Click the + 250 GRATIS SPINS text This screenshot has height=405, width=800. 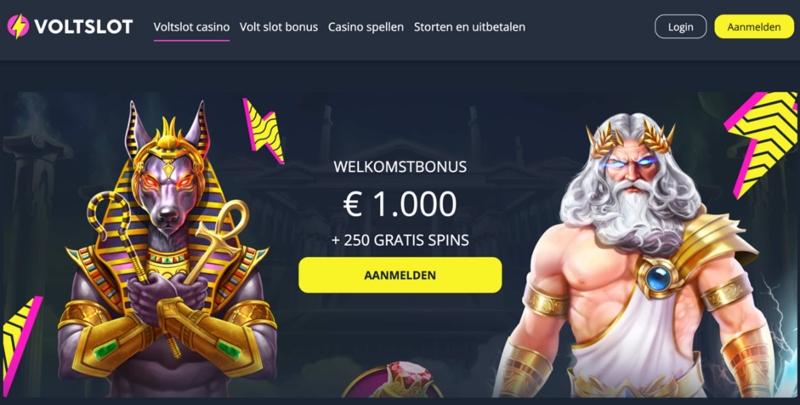400,240
